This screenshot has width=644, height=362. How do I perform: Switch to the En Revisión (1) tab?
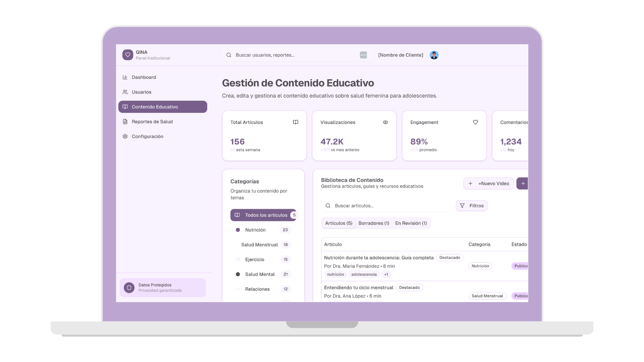click(411, 223)
